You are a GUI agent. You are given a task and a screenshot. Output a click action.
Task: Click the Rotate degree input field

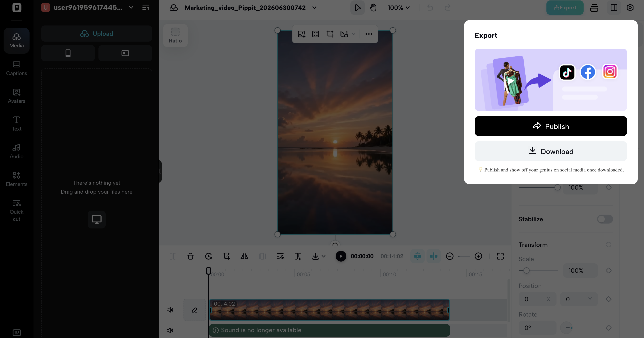537,328
